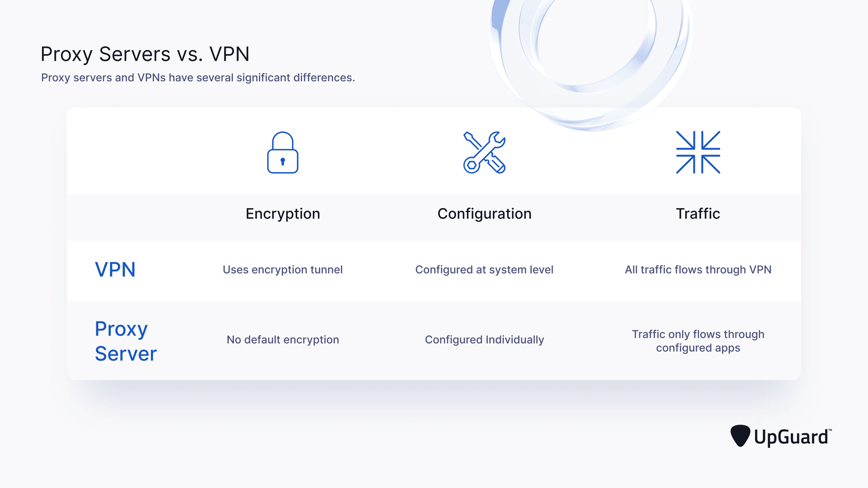This screenshot has height=488, width=868.
Task: Click the Proxy Server row label
Action: [x=126, y=341]
